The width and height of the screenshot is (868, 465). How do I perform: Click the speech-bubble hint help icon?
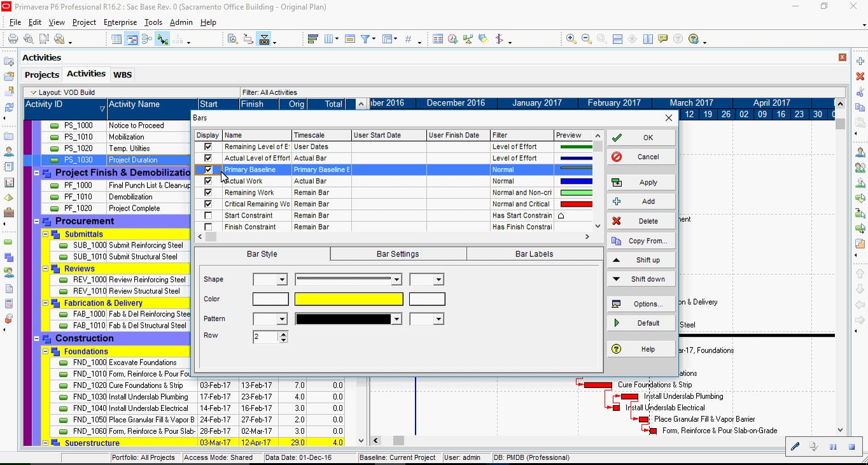pyautogui.click(x=663, y=39)
